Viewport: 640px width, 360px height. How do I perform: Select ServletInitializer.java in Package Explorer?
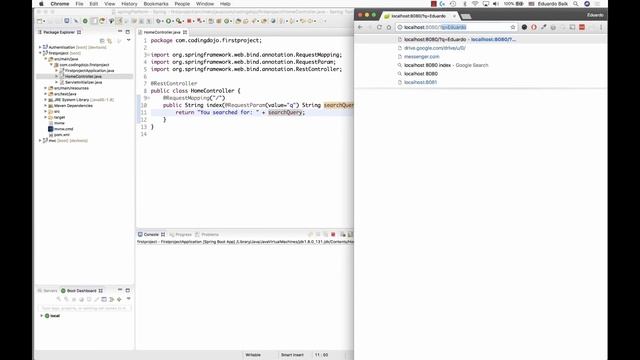point(83,82)
